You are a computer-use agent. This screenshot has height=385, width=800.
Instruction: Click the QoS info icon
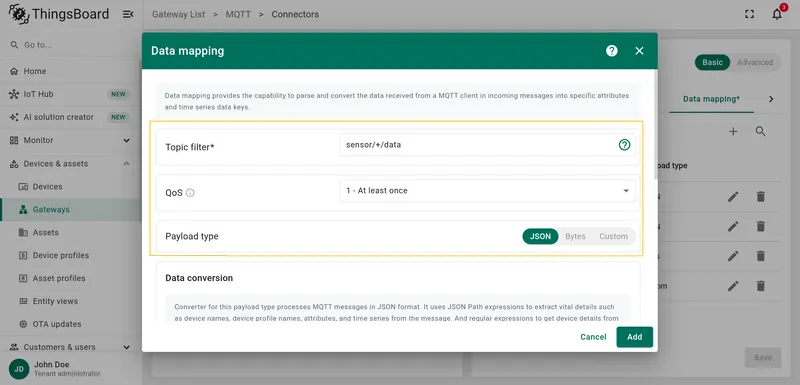pyautogui.click(x=190, y=193)
